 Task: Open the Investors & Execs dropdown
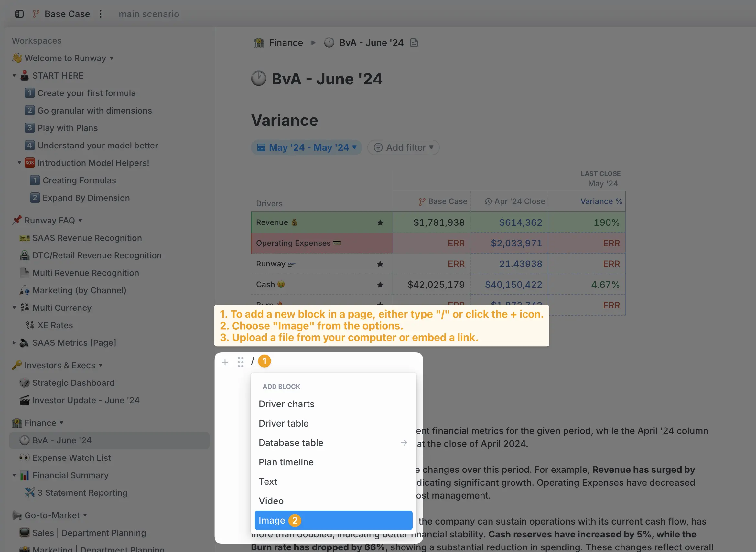(x=101, y=365)
